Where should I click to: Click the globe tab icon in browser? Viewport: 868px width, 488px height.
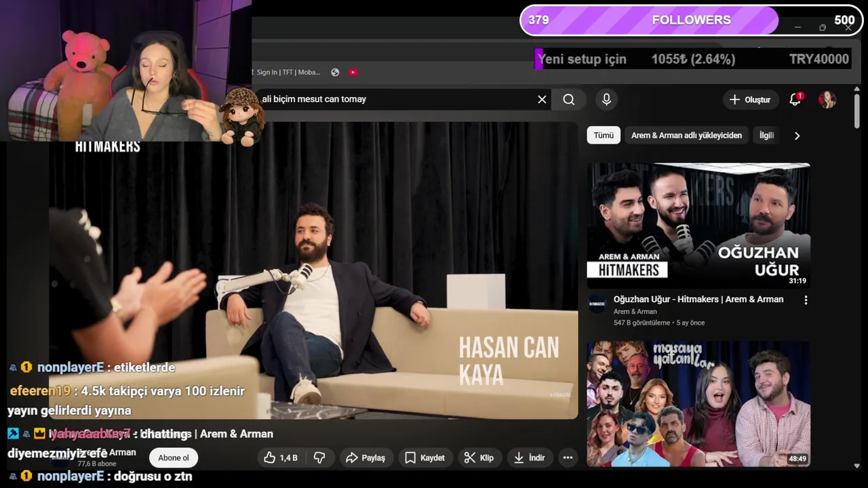click(x=335, y=73)
